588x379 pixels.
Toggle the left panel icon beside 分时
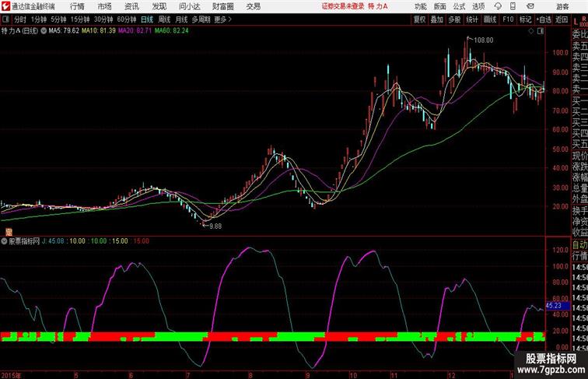[x=5, y=19]
